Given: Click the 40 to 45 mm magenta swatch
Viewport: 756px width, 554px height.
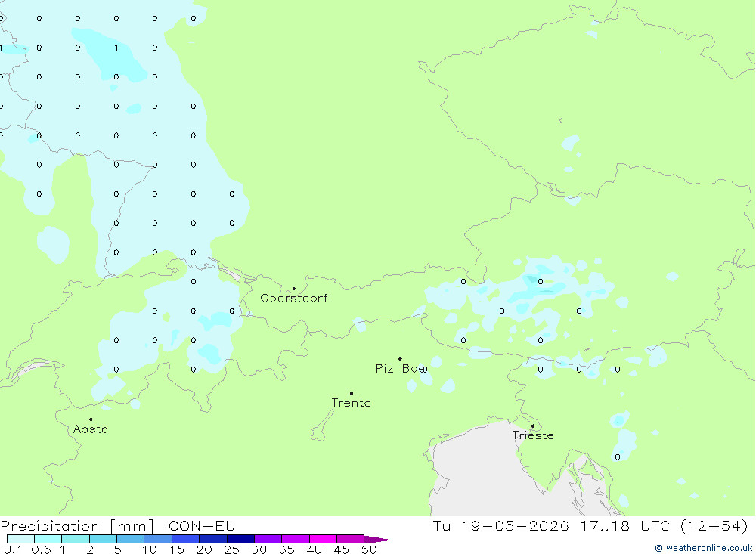Looking at the screenshot, I should 323,539.
